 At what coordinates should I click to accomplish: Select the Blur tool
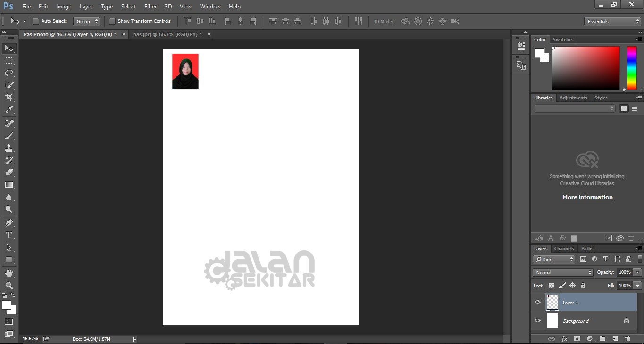[8, 197]
